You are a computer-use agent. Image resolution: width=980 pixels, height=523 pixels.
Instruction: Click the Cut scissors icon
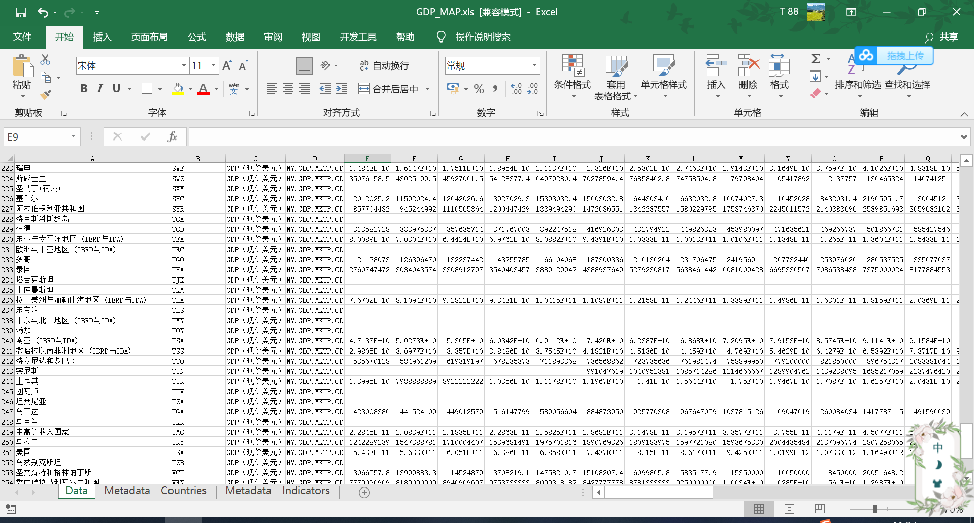tap(45, 60)
